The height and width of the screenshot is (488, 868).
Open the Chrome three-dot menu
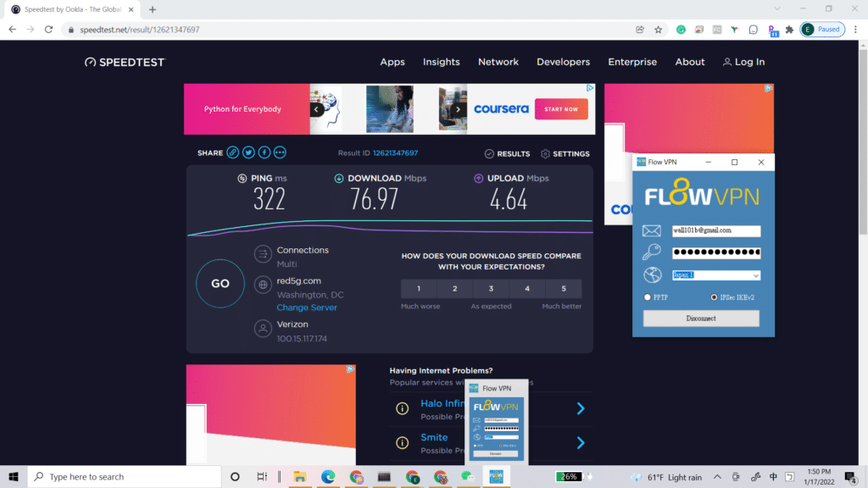coord(855,30)
